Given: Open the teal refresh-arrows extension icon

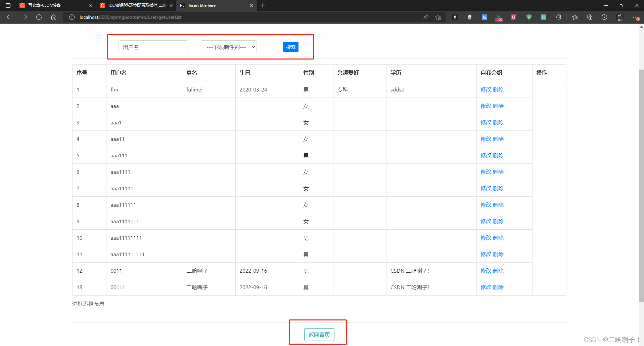Looking at the screenshot, I should coord(544,17).
